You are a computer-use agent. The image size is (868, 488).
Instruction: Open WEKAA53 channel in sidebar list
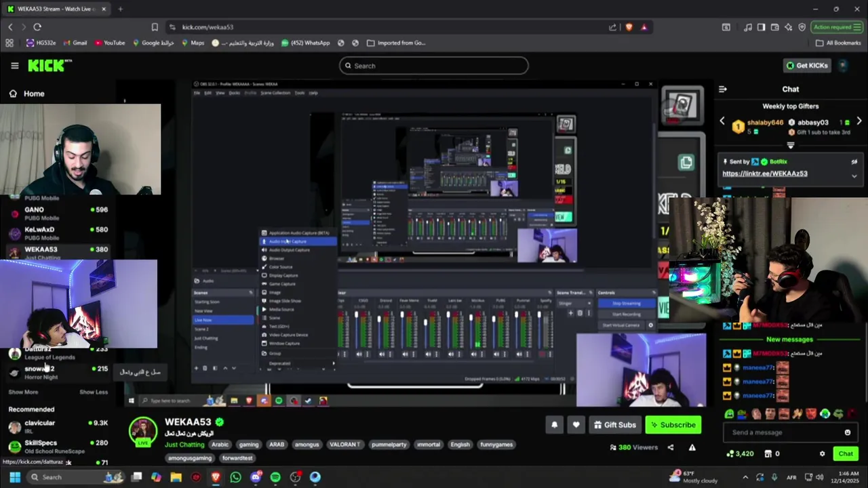tap(58, 252)
